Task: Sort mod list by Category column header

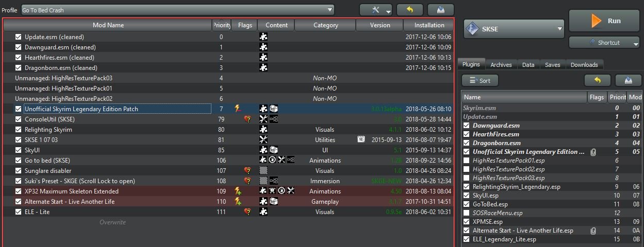Action: pos(326,25)
